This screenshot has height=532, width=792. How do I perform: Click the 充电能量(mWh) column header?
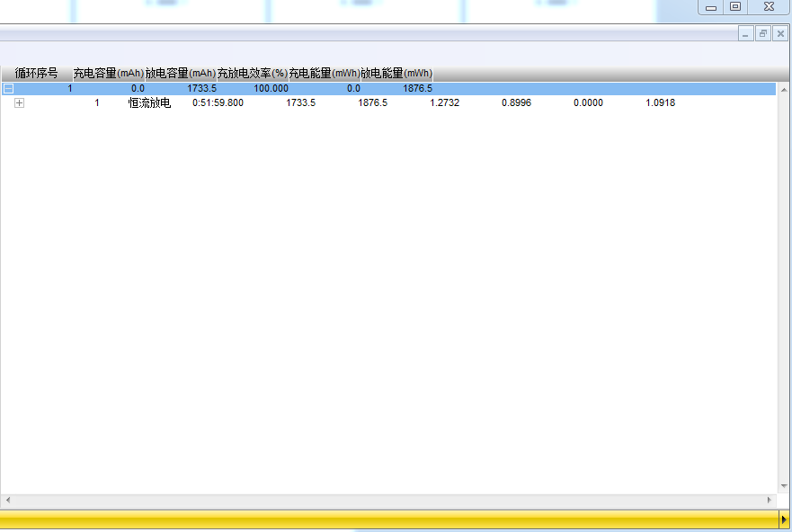tap(325, 73)
